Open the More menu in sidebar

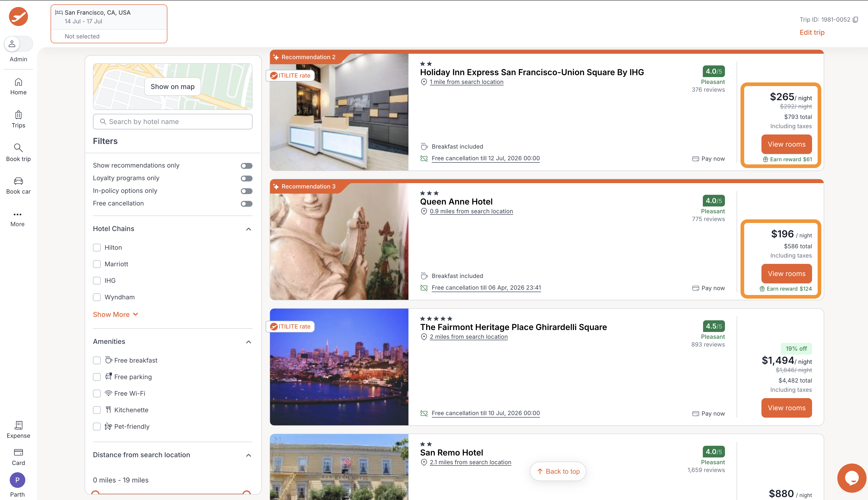(x=18, y=215)
